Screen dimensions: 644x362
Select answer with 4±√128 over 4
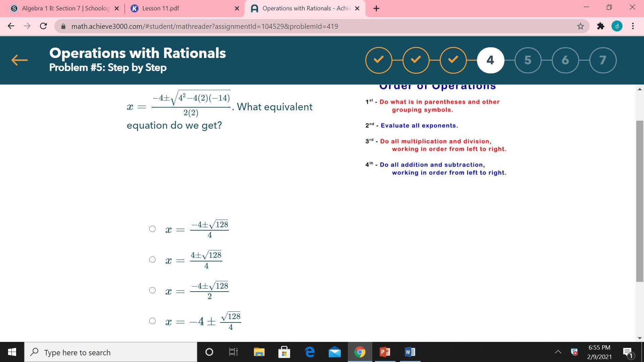pyautogui.click(x=152, y=260)
